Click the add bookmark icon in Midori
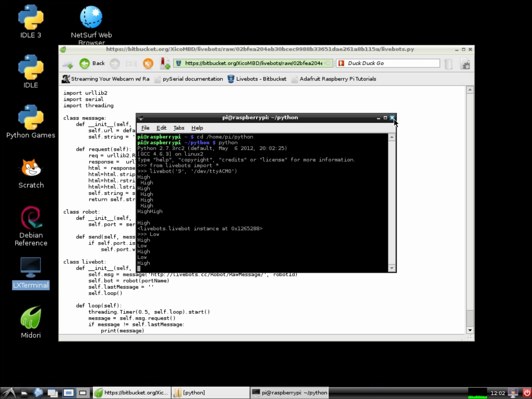This screenshot has width=532, height=399. point(165,64)
